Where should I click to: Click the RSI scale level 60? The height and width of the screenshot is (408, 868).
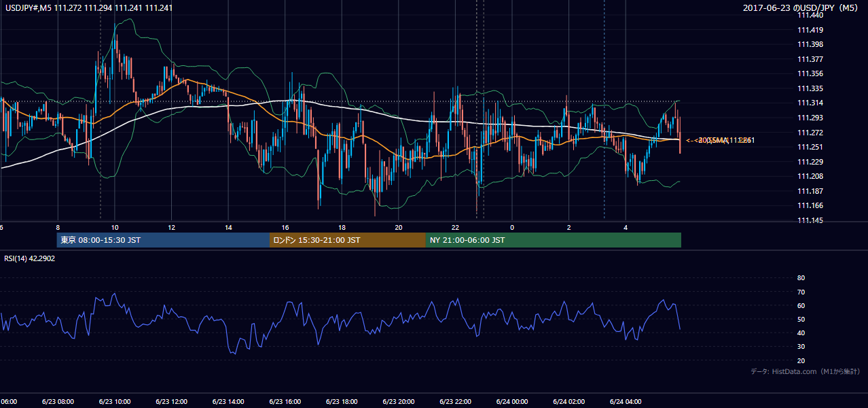(x=801, y=305)
